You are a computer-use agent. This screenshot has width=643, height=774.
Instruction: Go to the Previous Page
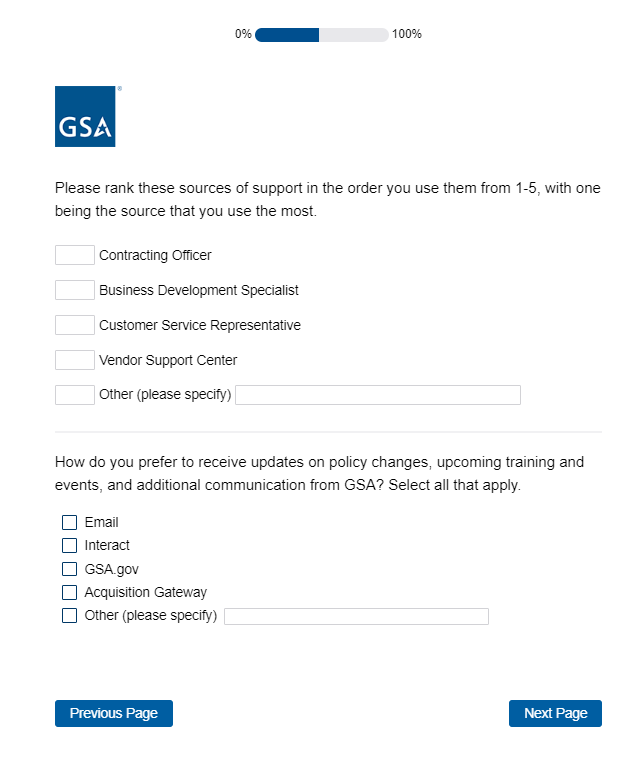pyautogui.click(x=114, y=713)
